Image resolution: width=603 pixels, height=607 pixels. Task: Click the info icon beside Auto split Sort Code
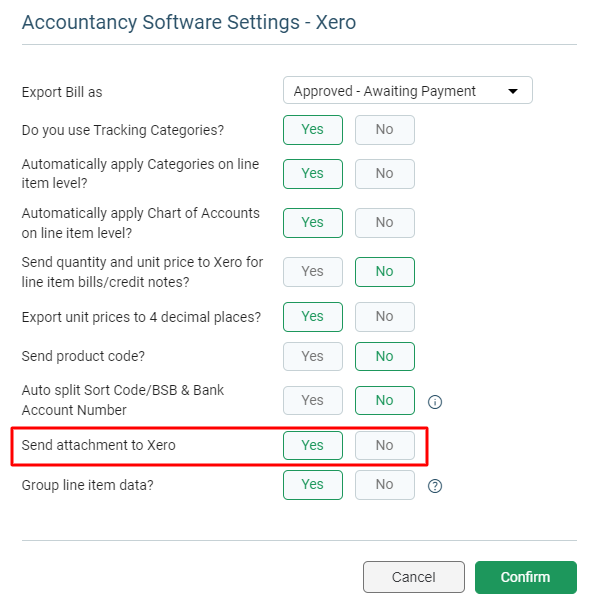pos(435,402)
